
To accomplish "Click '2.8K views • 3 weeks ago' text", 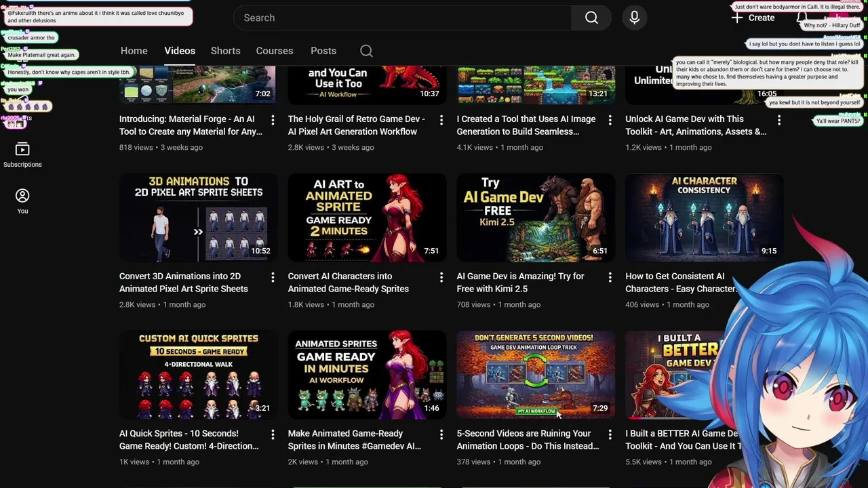I will tap(331, 147).
